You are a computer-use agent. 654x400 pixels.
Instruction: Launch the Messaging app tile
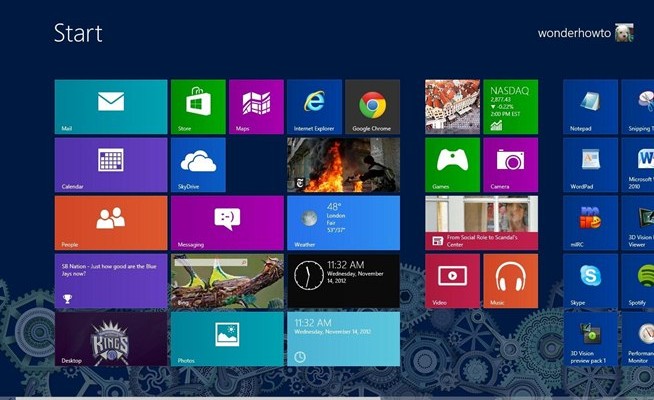point(227,222)
